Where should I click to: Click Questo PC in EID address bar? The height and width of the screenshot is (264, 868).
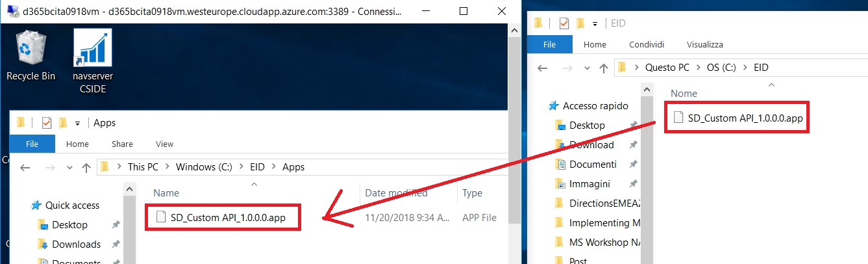pos(667,68)
